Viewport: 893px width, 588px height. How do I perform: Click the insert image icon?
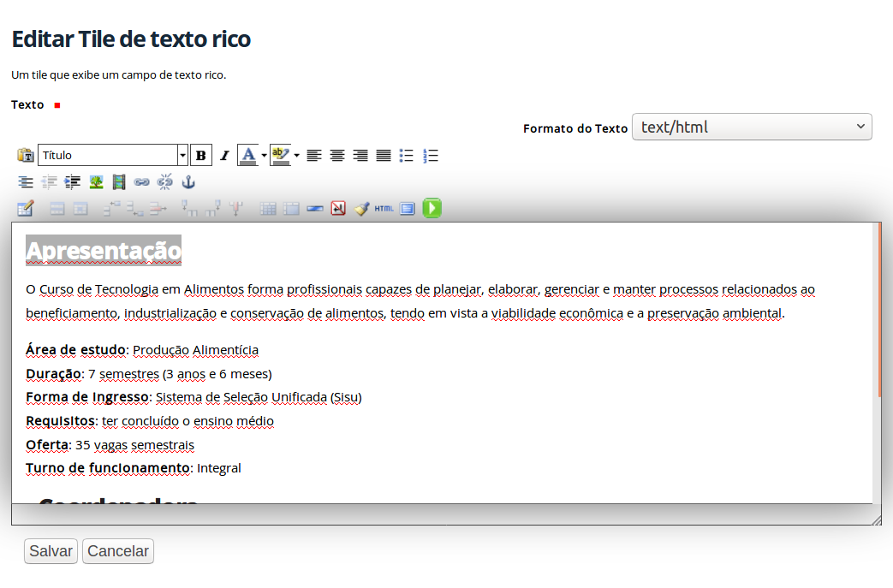pos(96,181)
